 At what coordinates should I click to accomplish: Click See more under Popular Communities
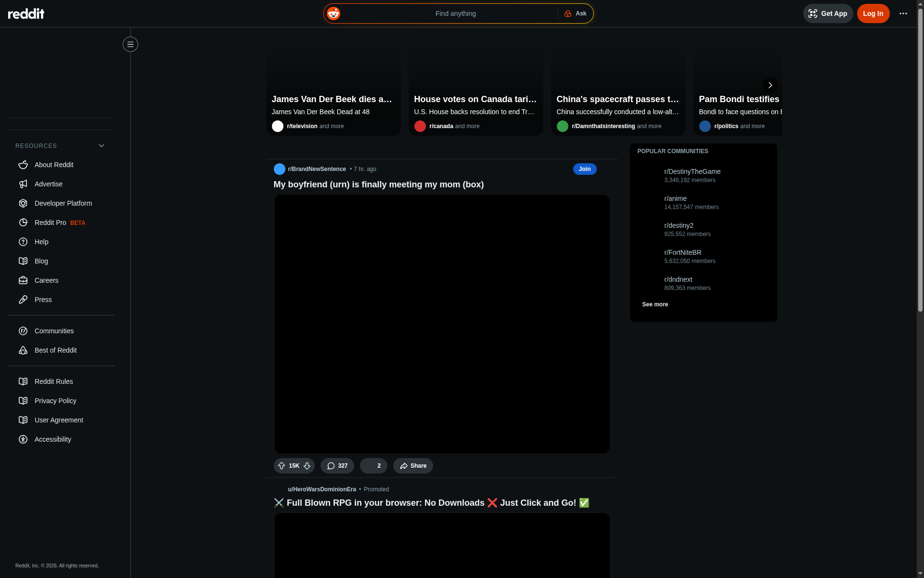(x=654, y=304)
